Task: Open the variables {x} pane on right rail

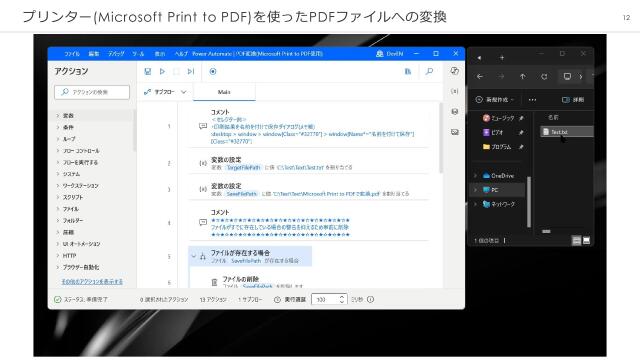Action: pos(454,91)
